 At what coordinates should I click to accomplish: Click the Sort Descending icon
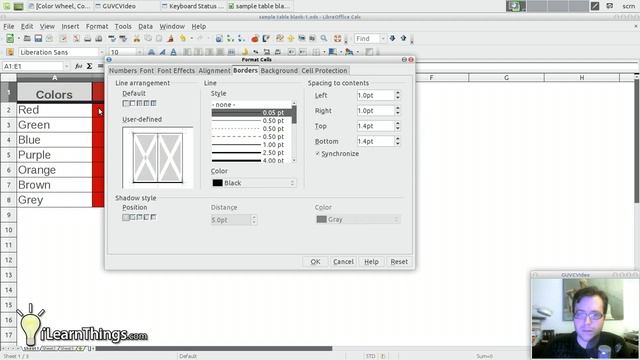point(241,38)
